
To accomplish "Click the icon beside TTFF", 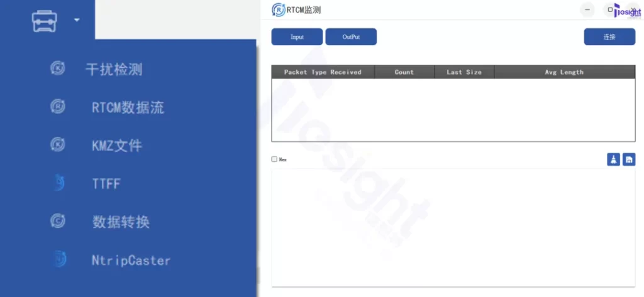I will (x=58, y=183).
